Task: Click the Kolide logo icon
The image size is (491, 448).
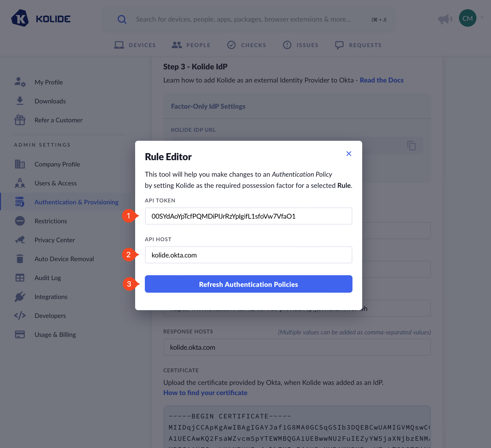Action: pos(20,18)
